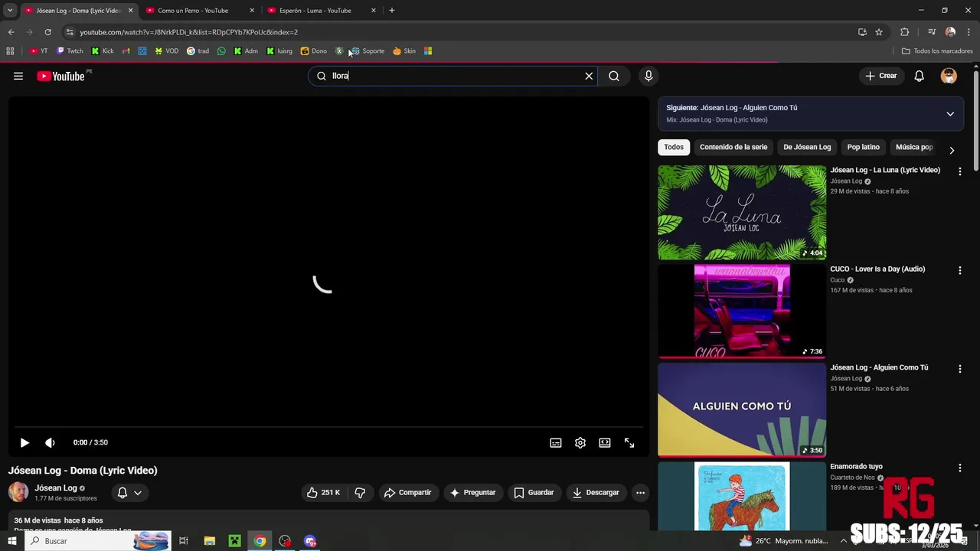The height and width of the screenshot is (551, 980).
Task: Click the taskbar Buscar search box
Action: pos(97,541)
